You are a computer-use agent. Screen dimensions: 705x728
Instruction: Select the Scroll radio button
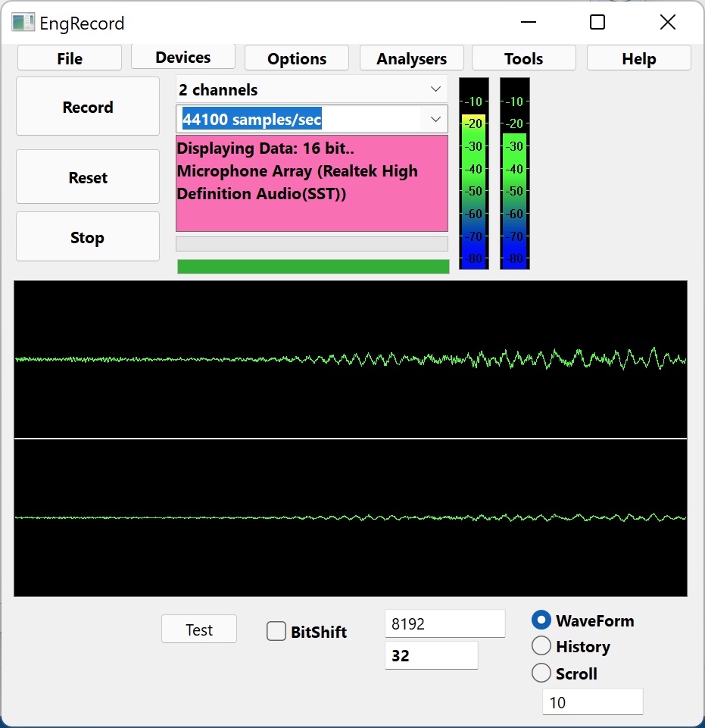coord(541,673)
